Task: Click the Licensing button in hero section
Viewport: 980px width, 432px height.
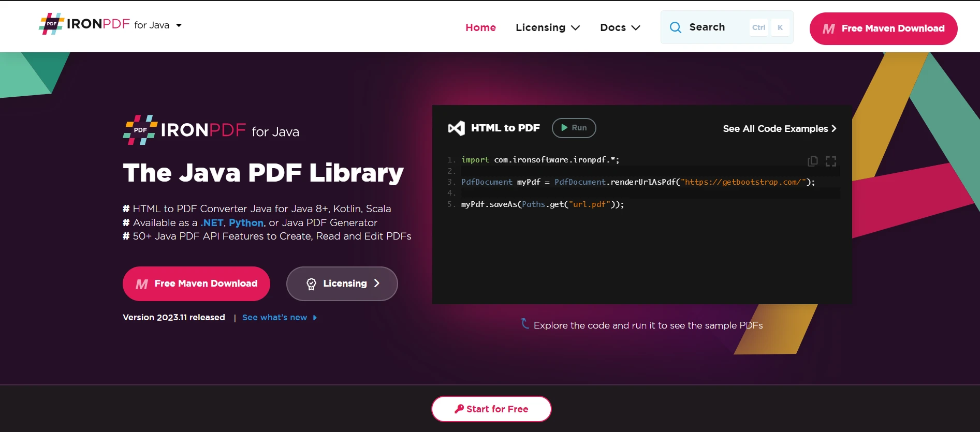Action: 342,284
